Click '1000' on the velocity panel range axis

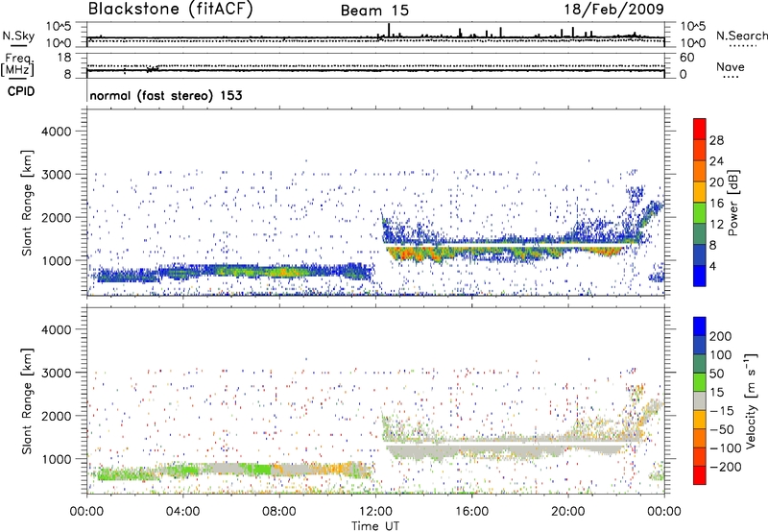[x=57, y=459]
